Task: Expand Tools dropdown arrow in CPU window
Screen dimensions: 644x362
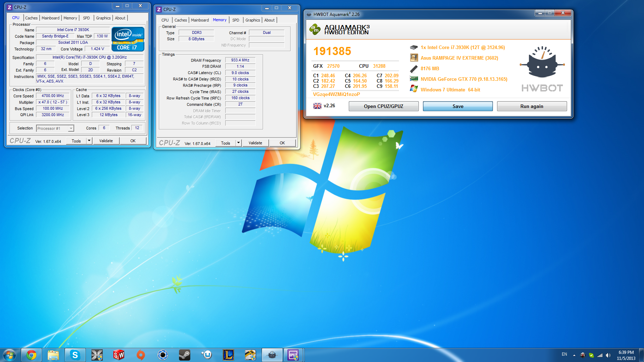Action: tap(89, 140)
